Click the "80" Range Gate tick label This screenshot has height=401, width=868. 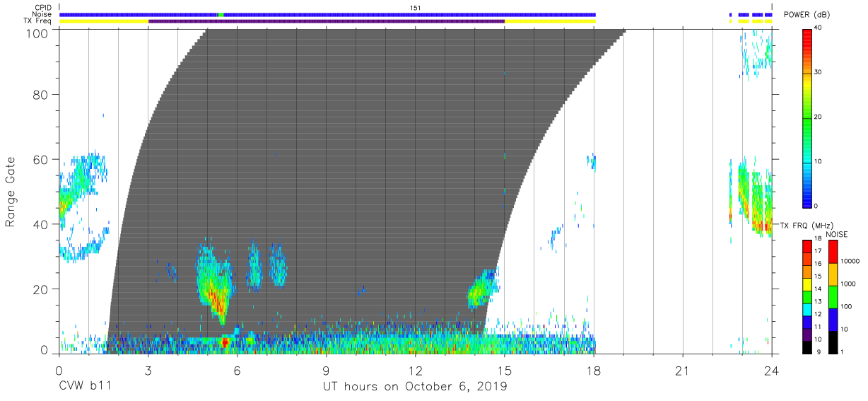pos(41,95)
